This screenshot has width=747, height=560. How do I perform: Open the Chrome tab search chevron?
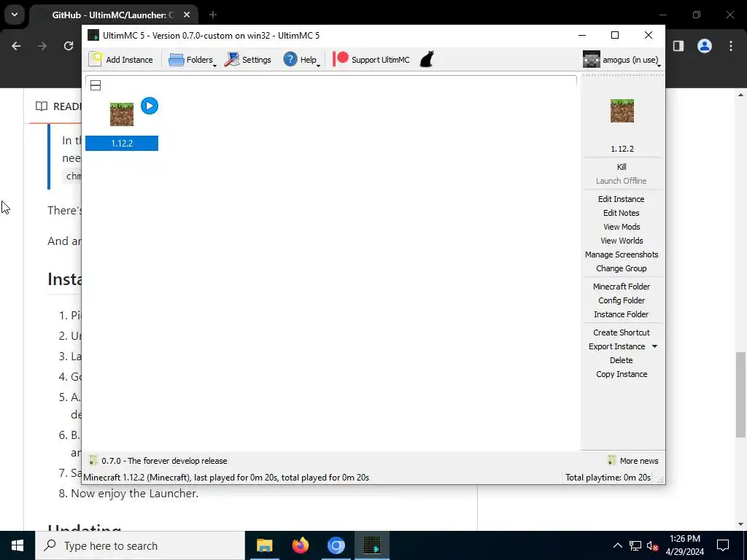pyautogui.click(x=15, y=15)
